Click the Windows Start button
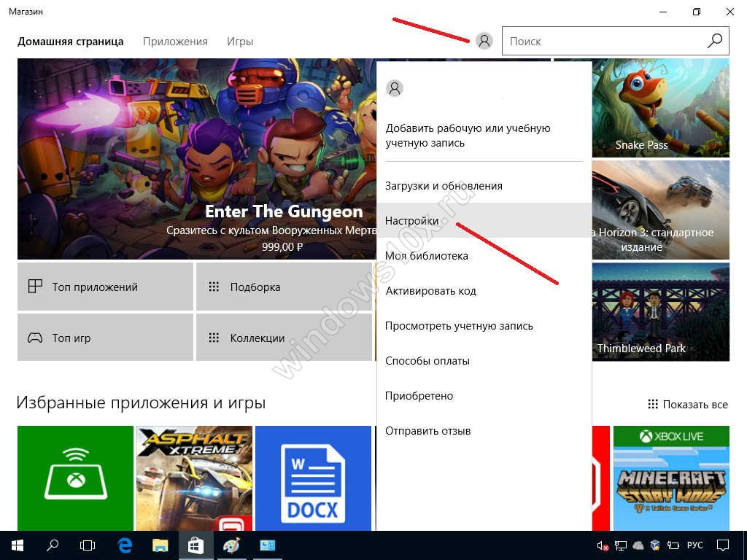This screenshot has width=747, height=560. [x=18, y=545]
